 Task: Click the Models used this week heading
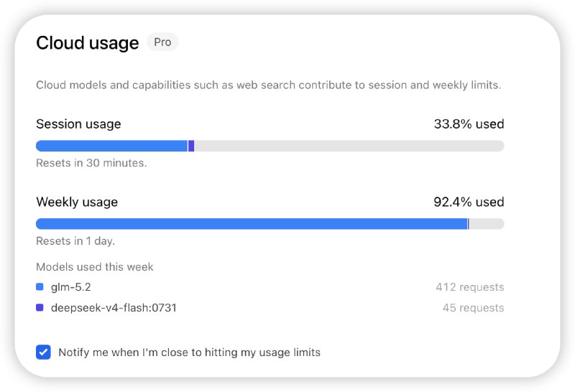pyautogui.click(x=95, y=266)
